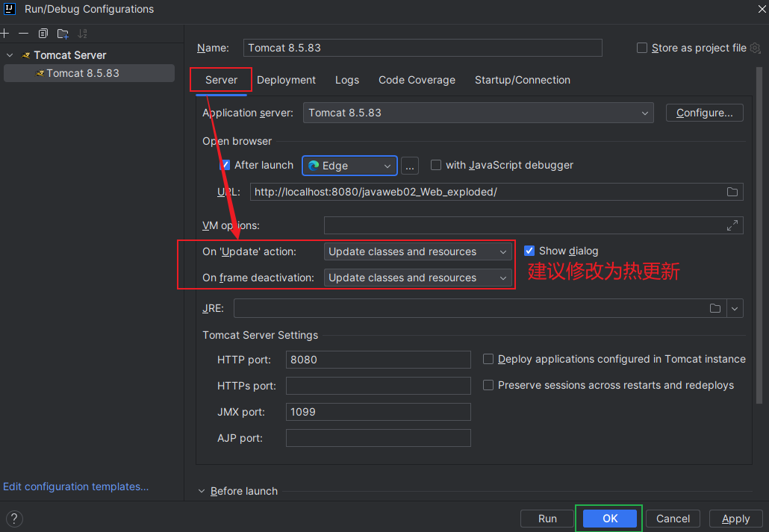Open the Edge browser dropdown
This screenshot has width=769, height=532.
349,166
